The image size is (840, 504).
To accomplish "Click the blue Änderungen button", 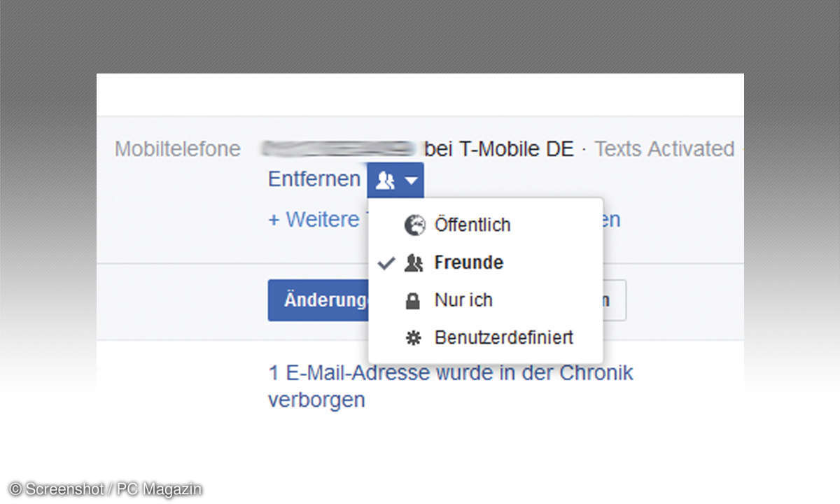I will (318, 301).
